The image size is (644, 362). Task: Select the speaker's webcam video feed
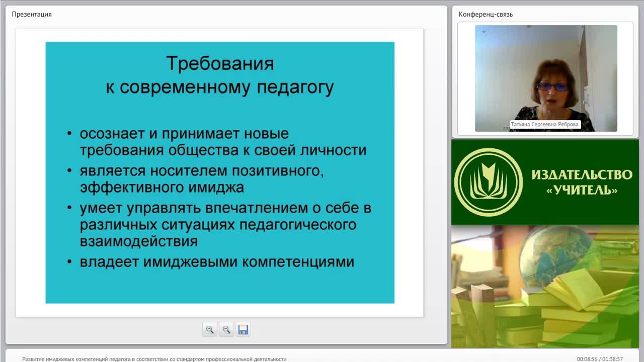(546, 78)
